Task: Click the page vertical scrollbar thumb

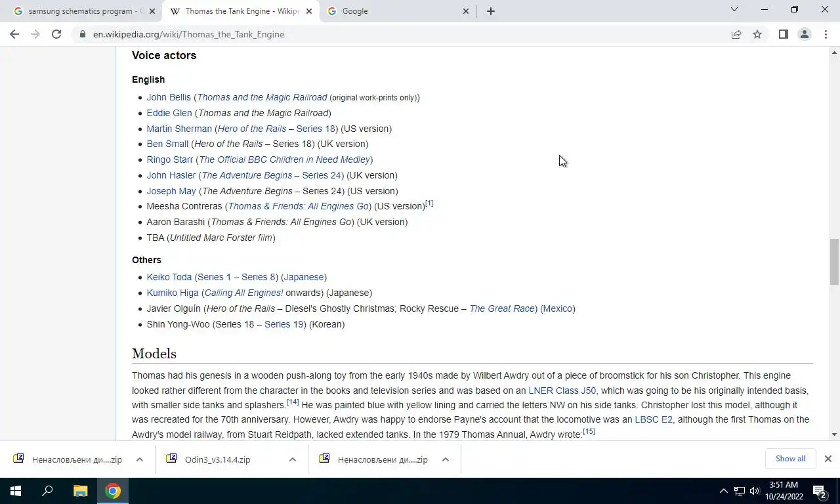Action: pos(835,262)
